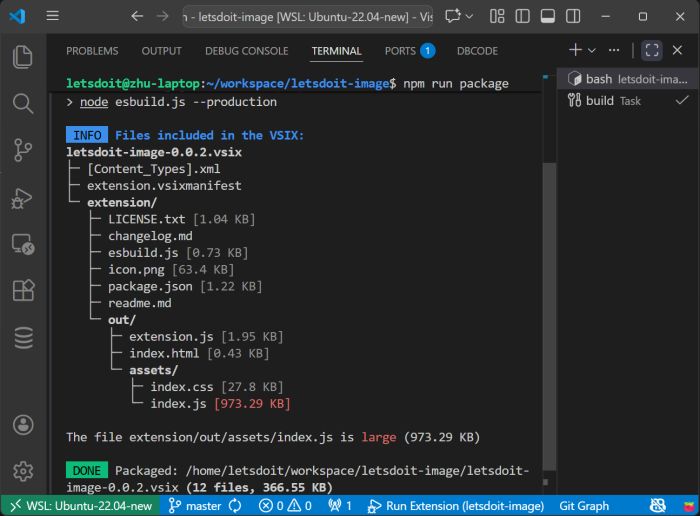The height and width of the screenshot is (516, 700).
Task: Toggle maximized panel size
Action: pyautogui.click(x=651, y=50)
